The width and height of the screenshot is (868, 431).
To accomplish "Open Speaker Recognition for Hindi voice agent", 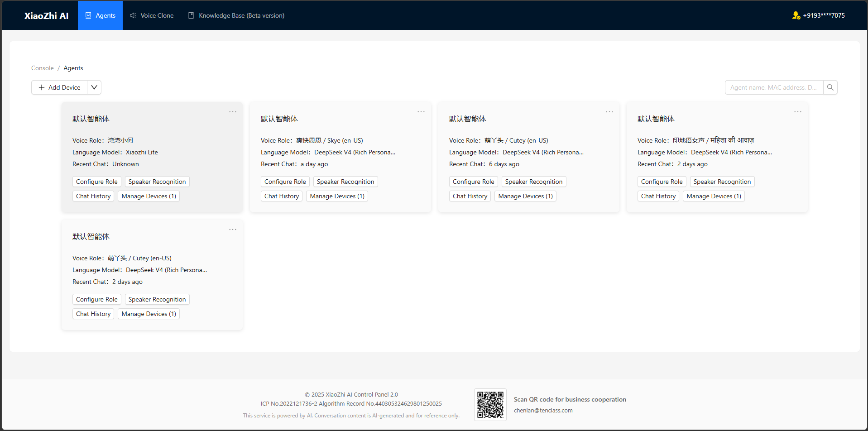I will click(722, 182).
